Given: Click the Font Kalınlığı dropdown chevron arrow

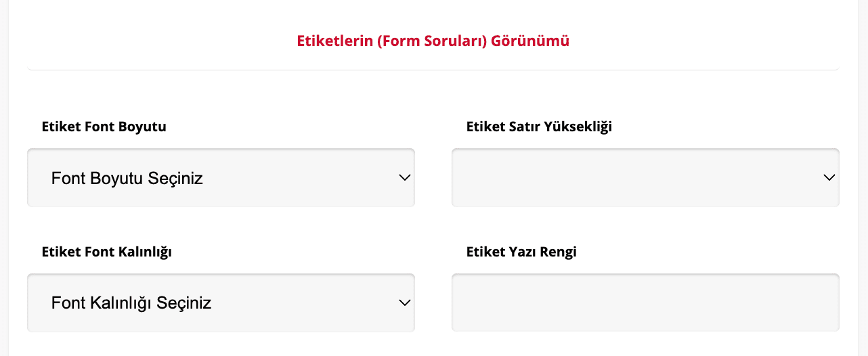Looking at the screenshot, I should click(405, 303).
